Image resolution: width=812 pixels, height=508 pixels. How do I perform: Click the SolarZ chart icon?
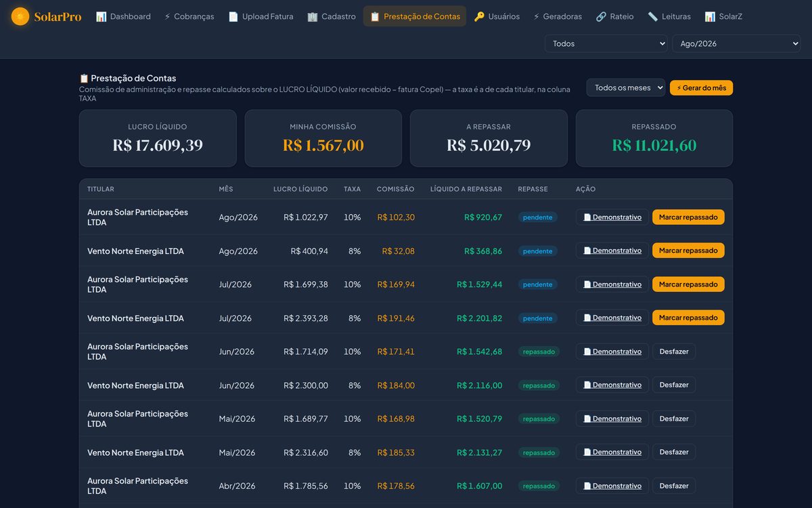click(710, 16)
